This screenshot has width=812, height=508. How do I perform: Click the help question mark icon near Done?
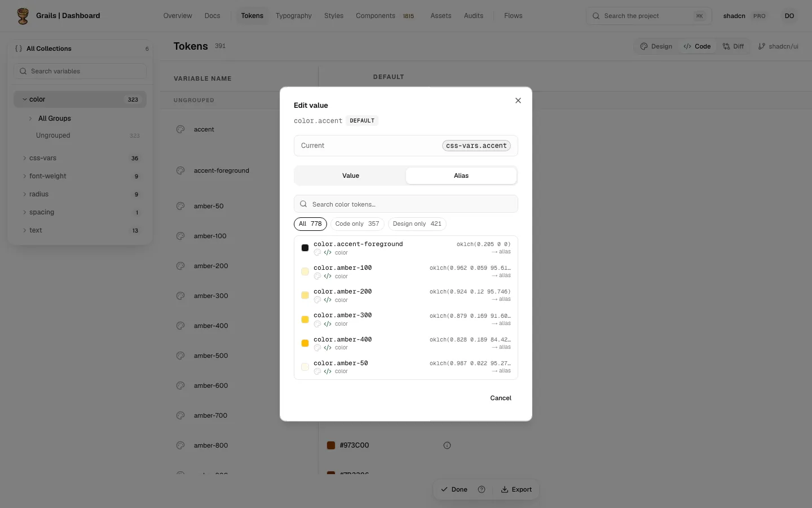click(482, 489)
